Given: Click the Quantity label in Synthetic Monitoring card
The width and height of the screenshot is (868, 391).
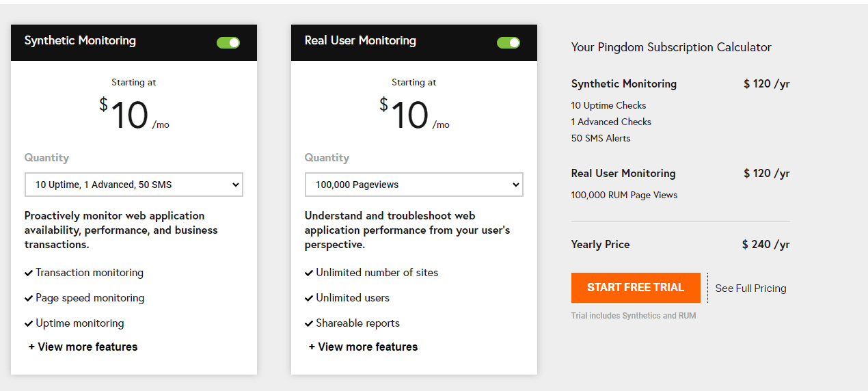Looking at the screenshot, I should click(x=46, y=158).
